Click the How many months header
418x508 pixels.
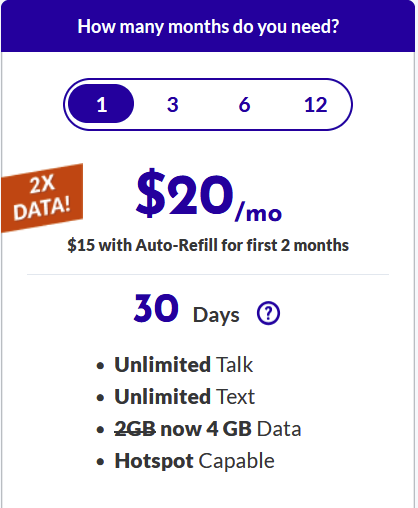pos(208,27)
